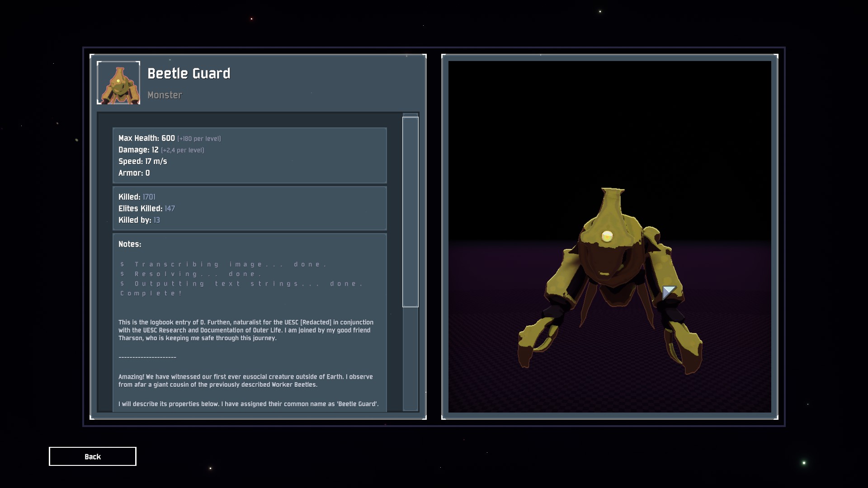Viewport: 868px width, 488px height.
Task: Click the Beetle Guard 3D model's glowing eye
Action: (x=607, y=236)
